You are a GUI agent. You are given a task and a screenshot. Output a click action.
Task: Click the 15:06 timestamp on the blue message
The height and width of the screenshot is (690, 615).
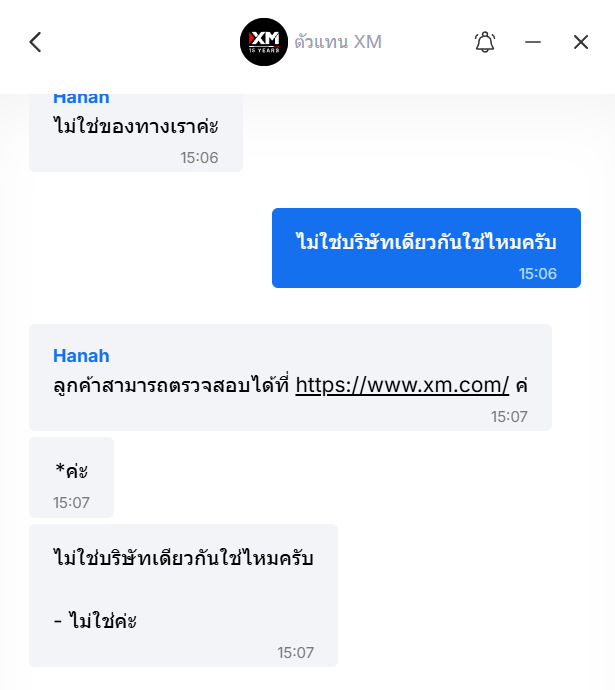tap(537, 273)
